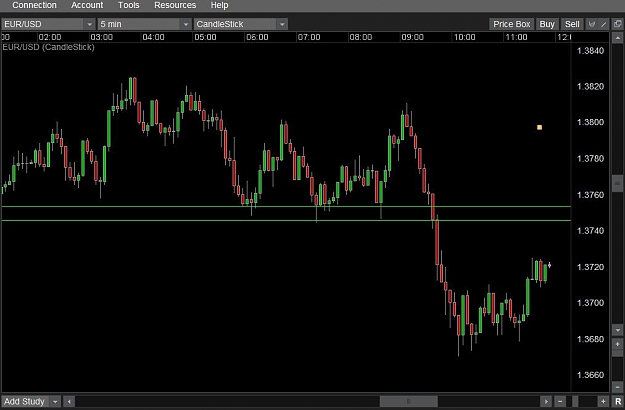This screenshot has width=625, height=410.
Task: Open the Help menu
Action: pos(219,5)
